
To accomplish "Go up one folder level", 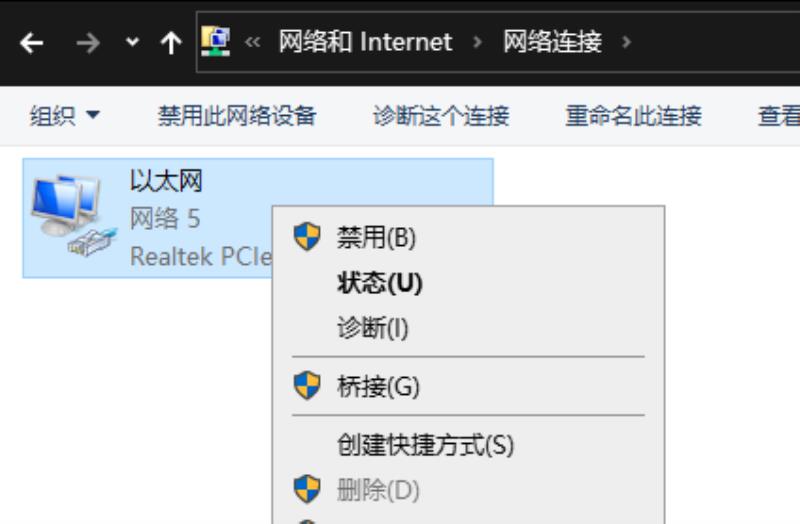I will click(171, 43).
